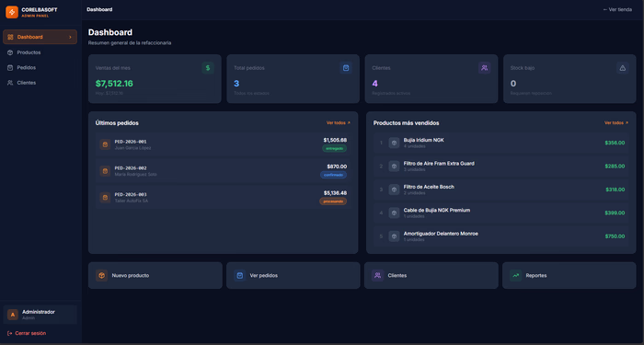Click the Clientes people icon in sidebar

point(10,83)
